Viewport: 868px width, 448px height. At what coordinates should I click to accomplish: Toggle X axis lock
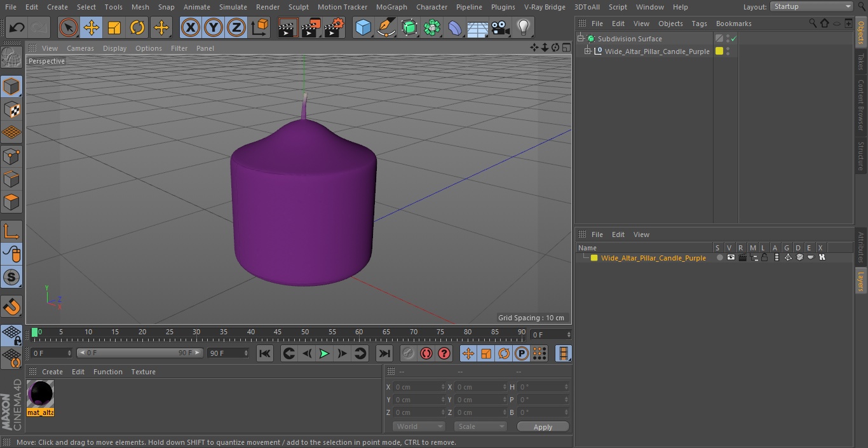coord(190,27)
